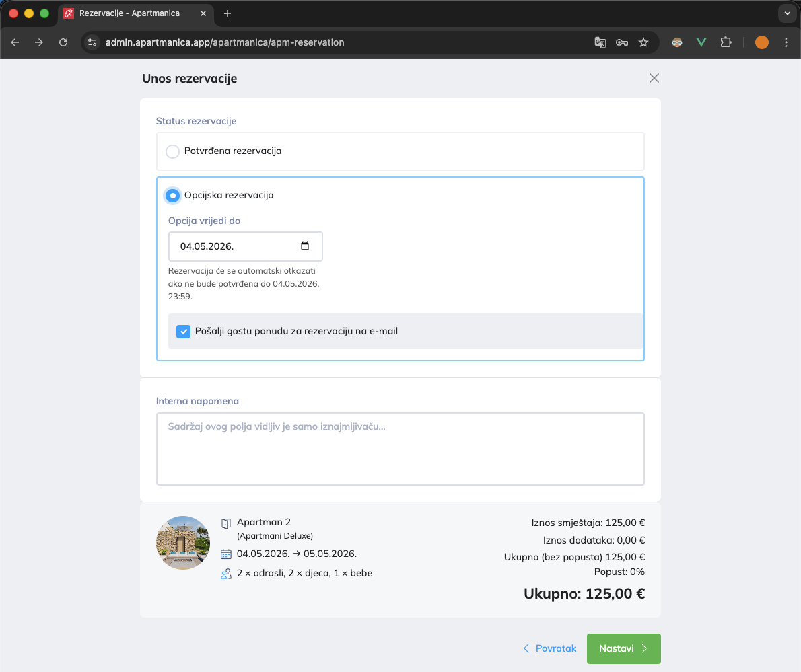Click the address bar URL
Viewport: 801px width, 672px height.
click(x=225, y=42)
